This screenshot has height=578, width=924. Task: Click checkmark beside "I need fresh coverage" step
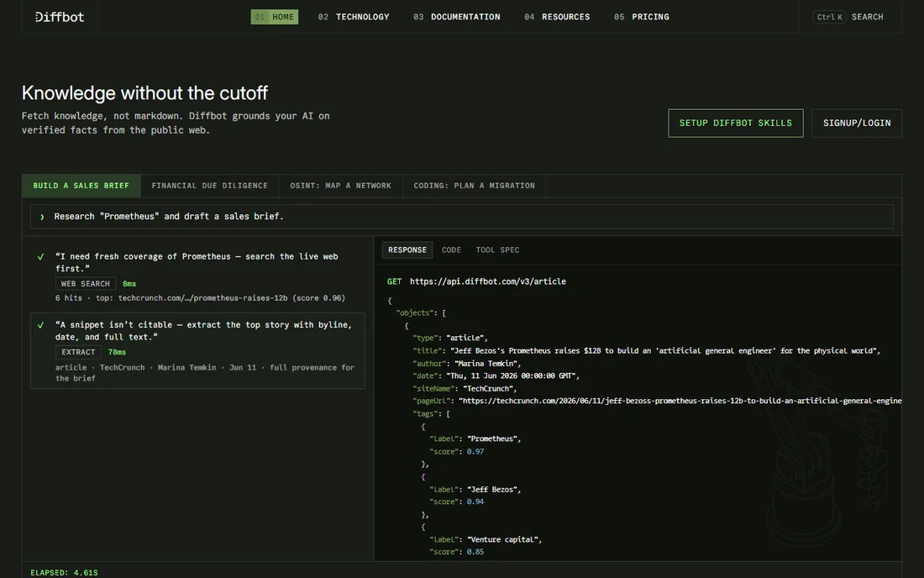[x=40, y=257]
